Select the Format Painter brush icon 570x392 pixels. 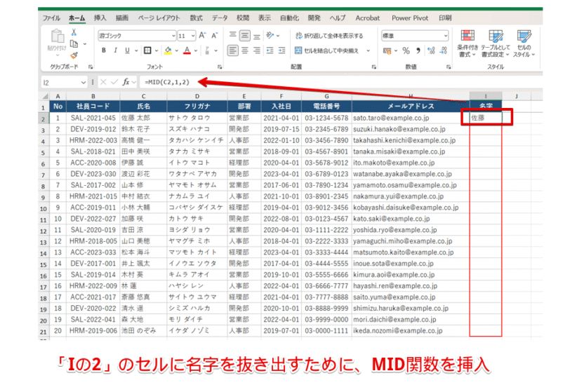coord(74,55)
